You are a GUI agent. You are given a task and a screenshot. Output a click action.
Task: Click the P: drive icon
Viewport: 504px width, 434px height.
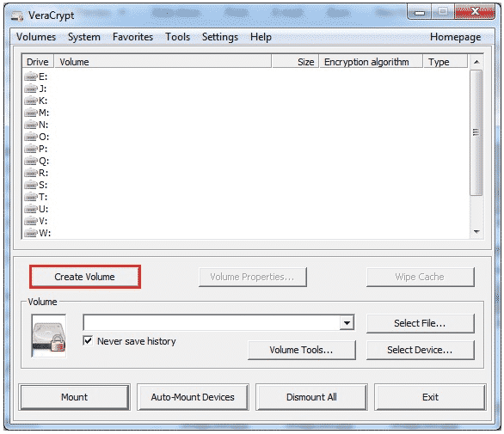pos(31,149)
